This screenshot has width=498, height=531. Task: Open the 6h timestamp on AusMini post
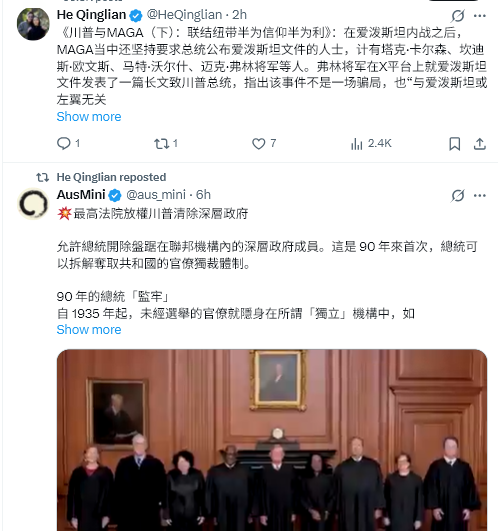pos(203,195)
